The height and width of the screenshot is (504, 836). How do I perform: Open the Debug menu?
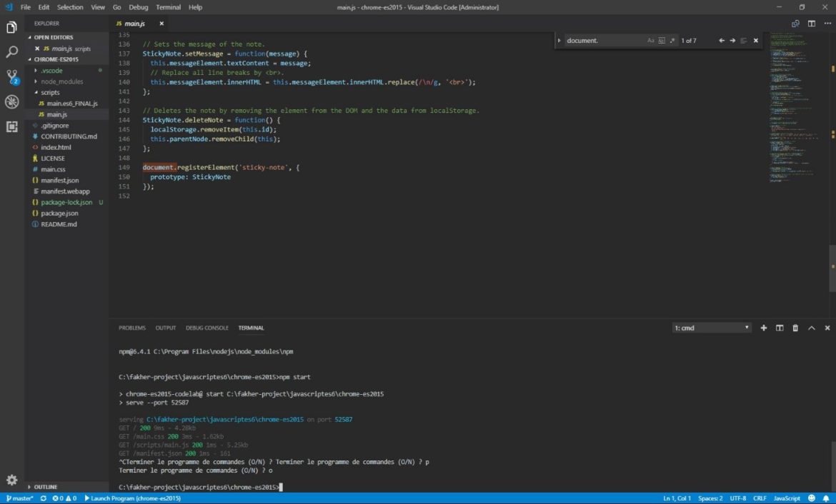138,7
